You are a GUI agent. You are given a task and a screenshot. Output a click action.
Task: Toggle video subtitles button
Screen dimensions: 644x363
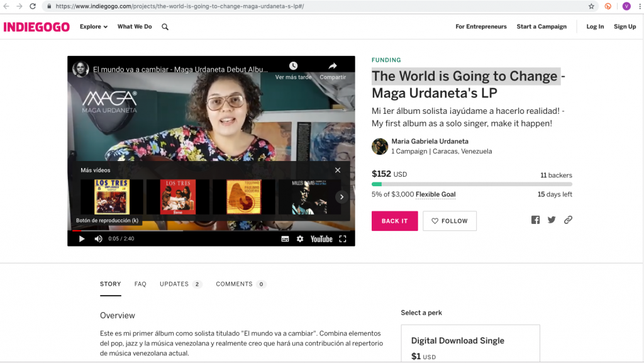pyautogui.click(x=285, y=239)
